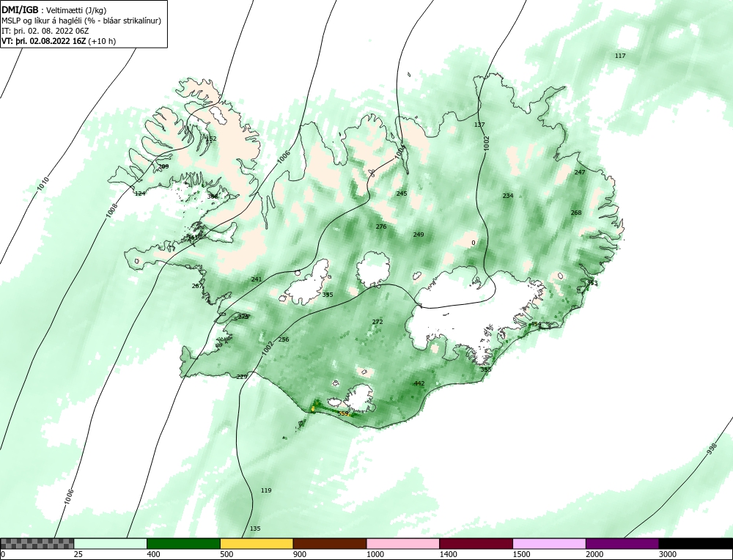Click the legend scale label 500
The image size is (733, 560).
coord(226,554)
